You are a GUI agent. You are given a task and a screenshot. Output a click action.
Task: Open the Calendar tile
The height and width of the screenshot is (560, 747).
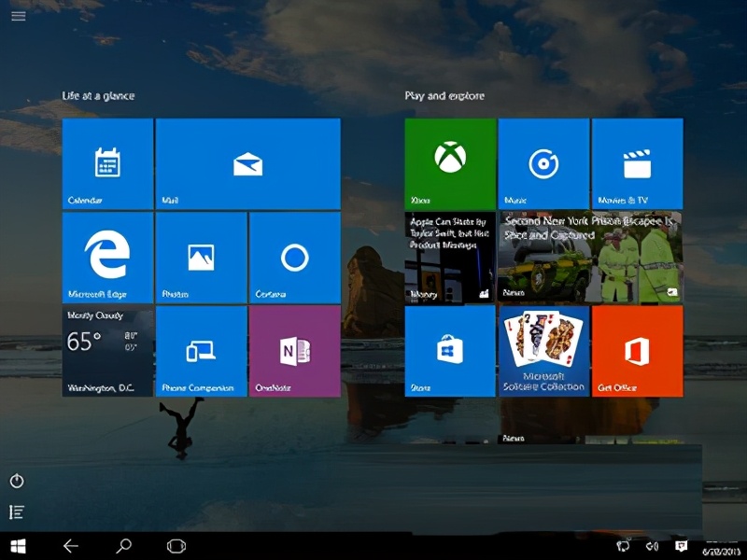(x=107, y=163)
